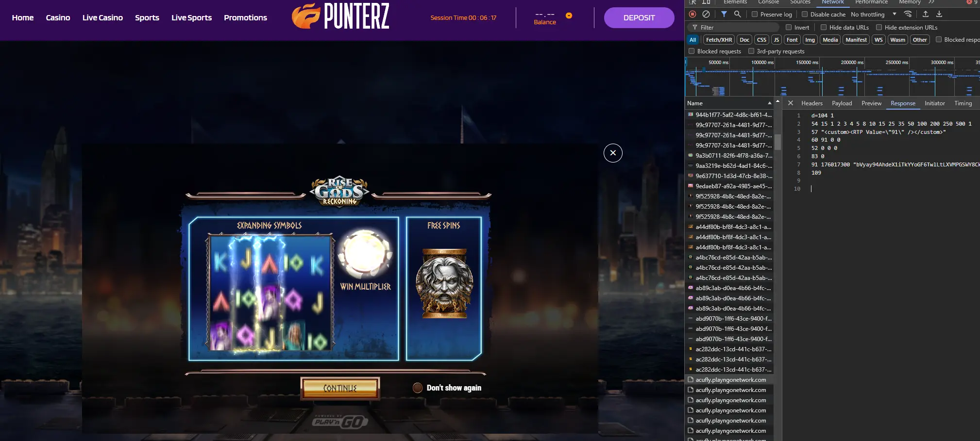Import HAR file with upload arrow
This screenshot has width=980, height=441.
926,15
